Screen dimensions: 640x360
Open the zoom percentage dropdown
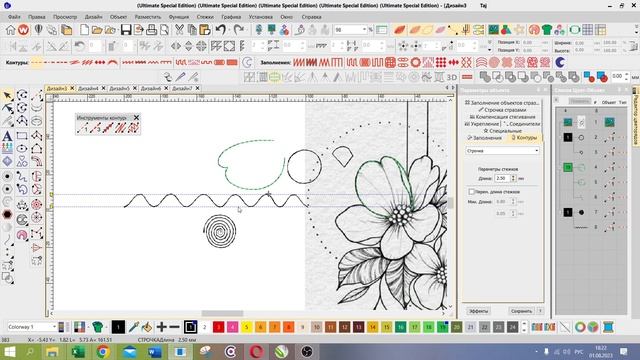(x=364, y=30)
